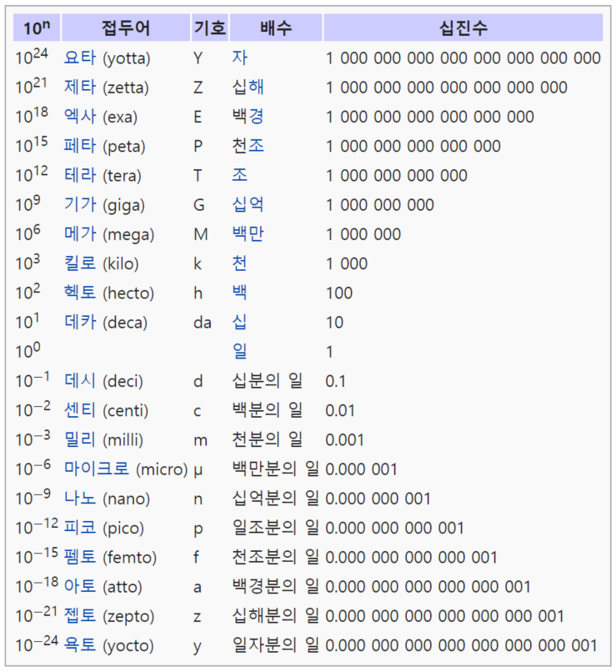
Task: Follow the 일 multiple link
Action: coord(239,351)
